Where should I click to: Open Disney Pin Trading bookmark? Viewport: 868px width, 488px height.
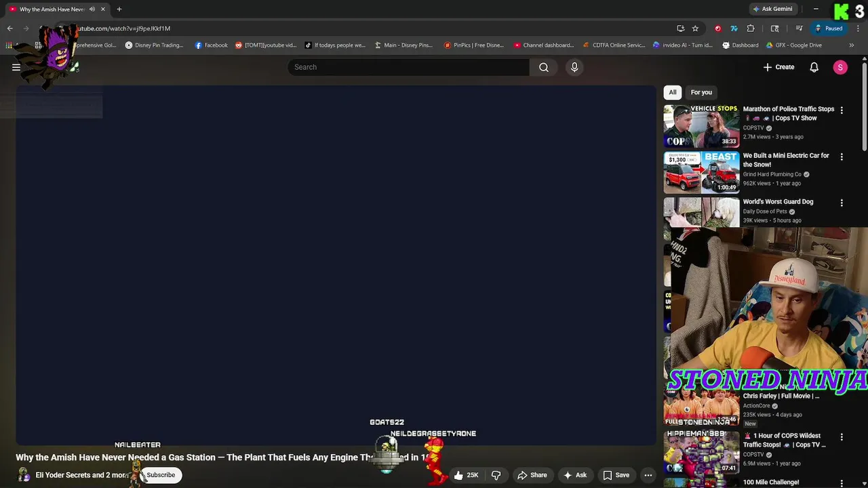click(154, 45)
